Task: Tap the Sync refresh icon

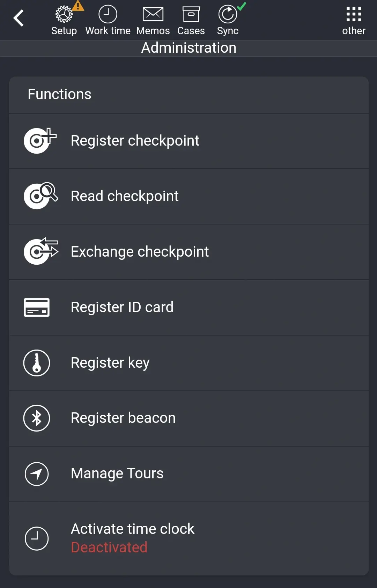Action: pos(228,15)
